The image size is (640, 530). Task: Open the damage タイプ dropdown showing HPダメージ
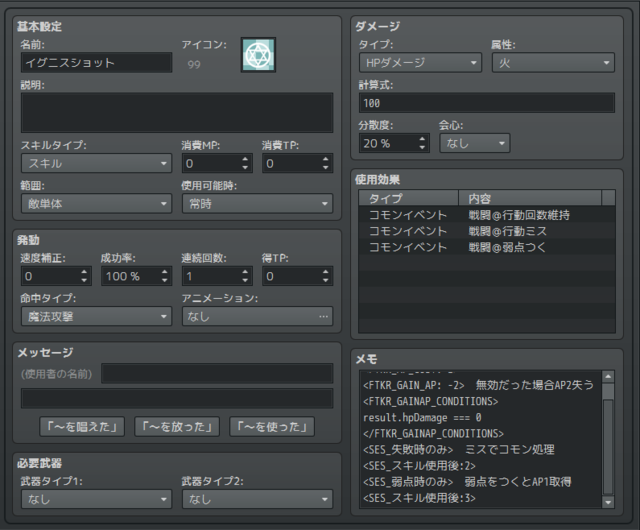(420, 62)
